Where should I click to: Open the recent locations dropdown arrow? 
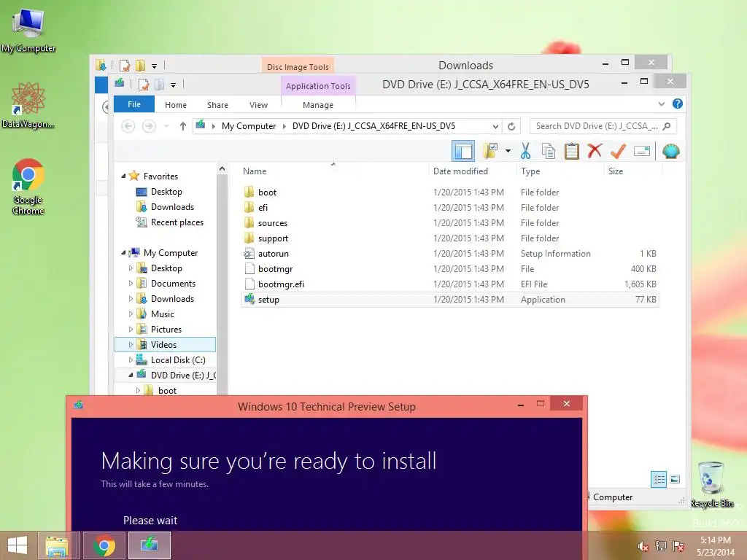pos(166,126)
